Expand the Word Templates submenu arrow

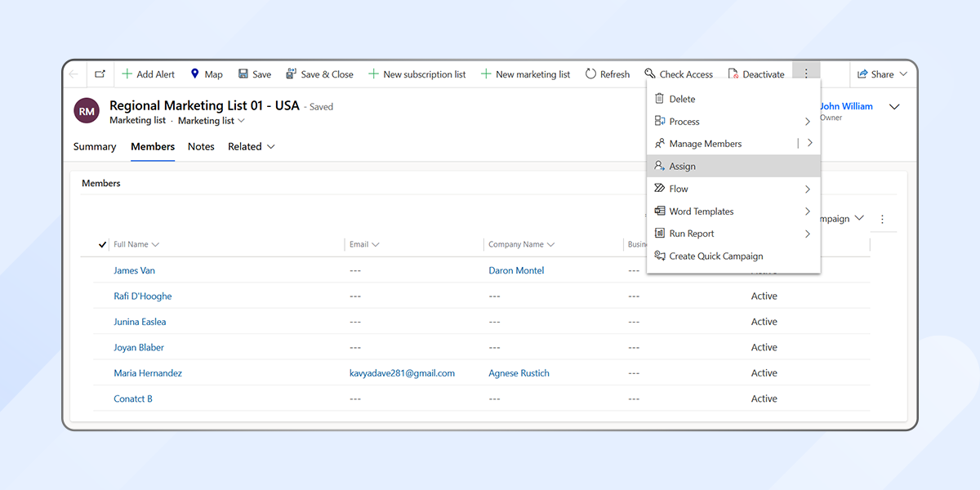808,212
